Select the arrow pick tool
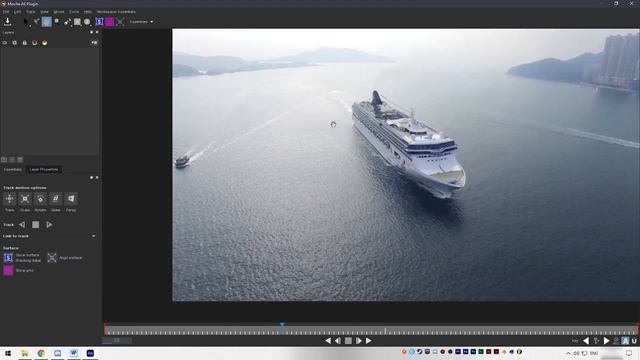 (26, 22)
